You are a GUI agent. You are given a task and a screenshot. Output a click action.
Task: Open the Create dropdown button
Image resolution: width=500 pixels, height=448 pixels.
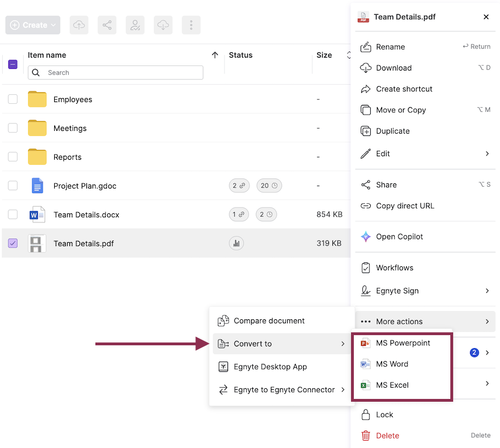pos(33,25)
